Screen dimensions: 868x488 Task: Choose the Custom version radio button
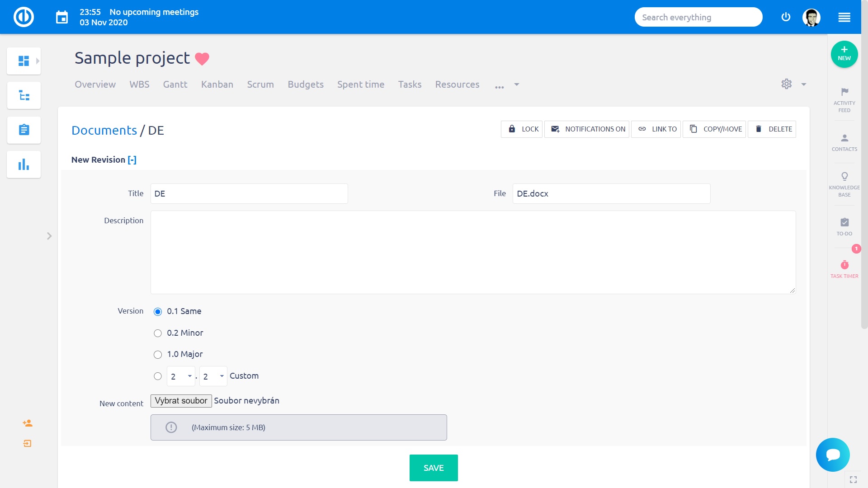click(x=157, y=376)
